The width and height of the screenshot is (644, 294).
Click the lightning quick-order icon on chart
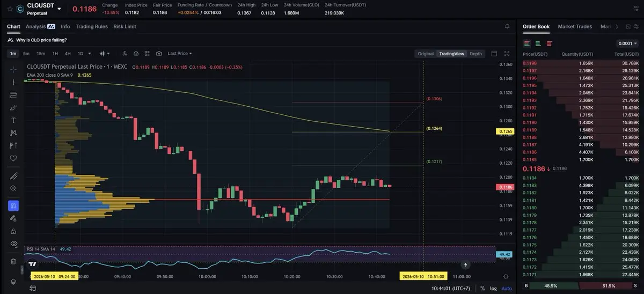465,264
